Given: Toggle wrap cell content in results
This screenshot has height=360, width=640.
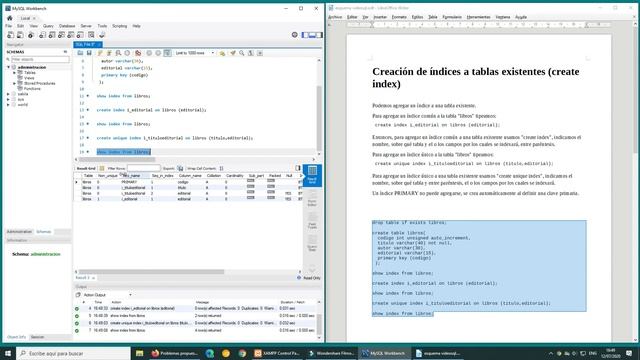Looking at the screenshot, I should (x=221, y=168).
